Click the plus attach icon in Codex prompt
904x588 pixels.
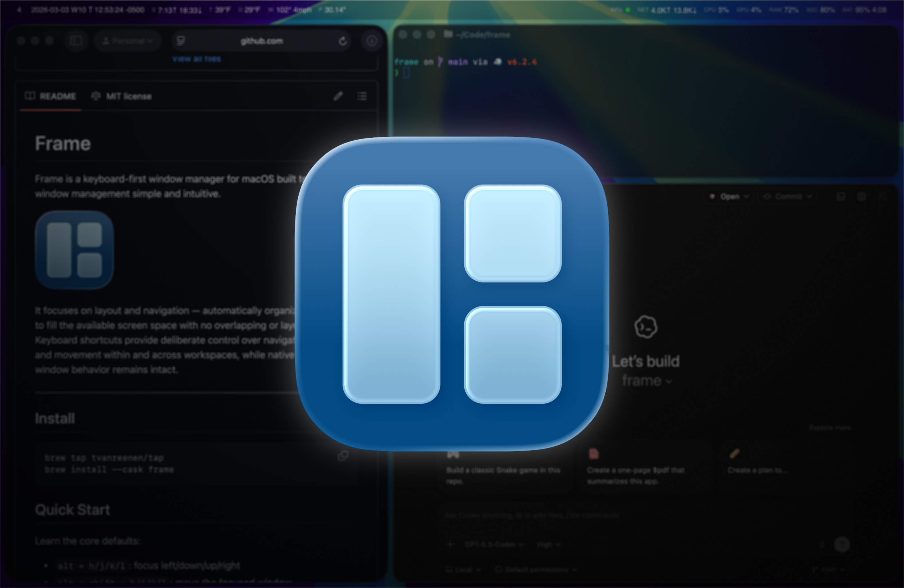point(450,544)
